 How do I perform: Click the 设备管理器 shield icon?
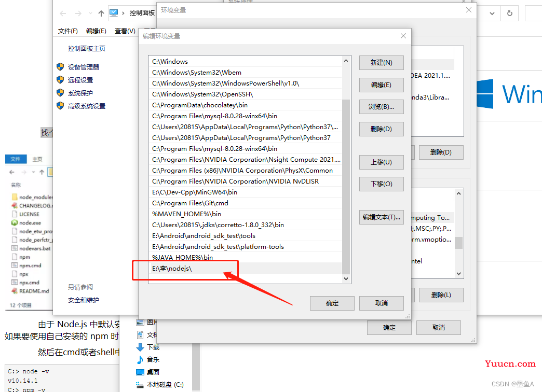point(60,67)
